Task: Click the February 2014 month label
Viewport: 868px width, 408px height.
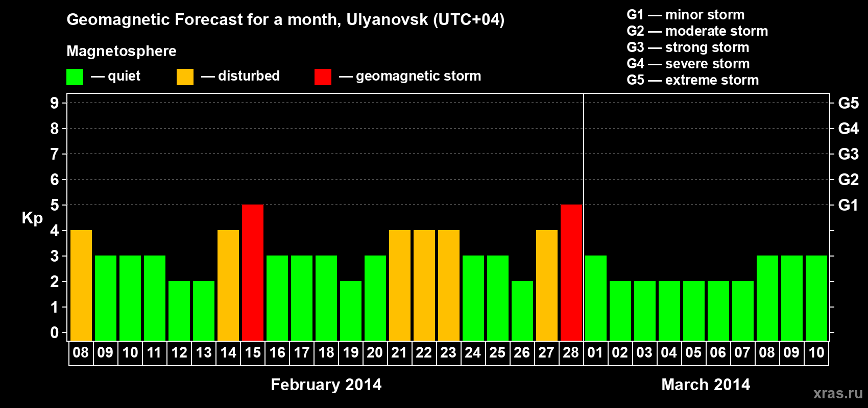Action: [x=326, y=385]
